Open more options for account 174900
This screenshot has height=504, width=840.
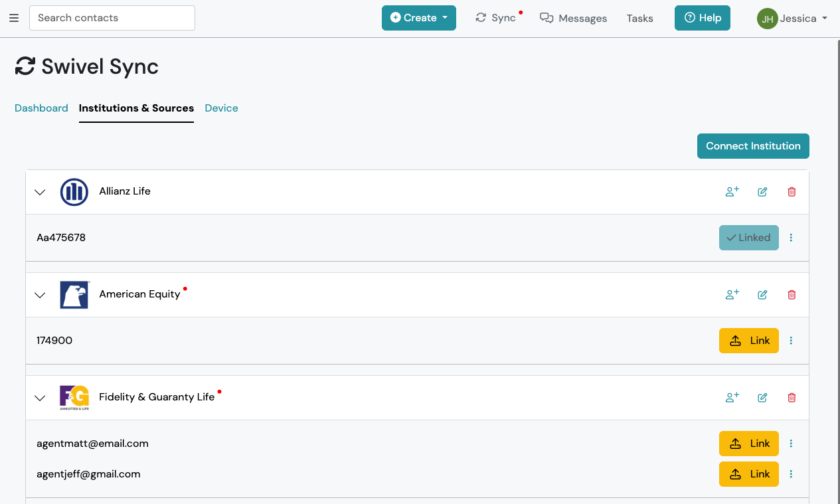[791, 341]
